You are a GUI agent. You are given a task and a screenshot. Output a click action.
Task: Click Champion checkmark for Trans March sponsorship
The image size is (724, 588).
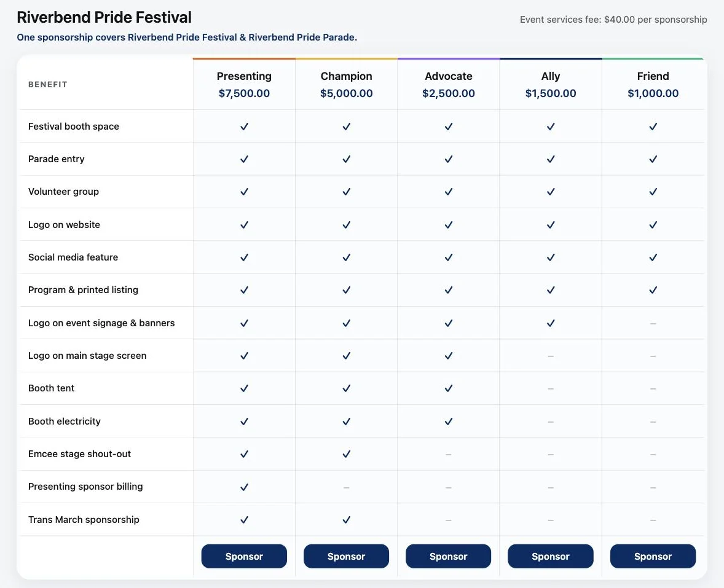coord(346,520)
